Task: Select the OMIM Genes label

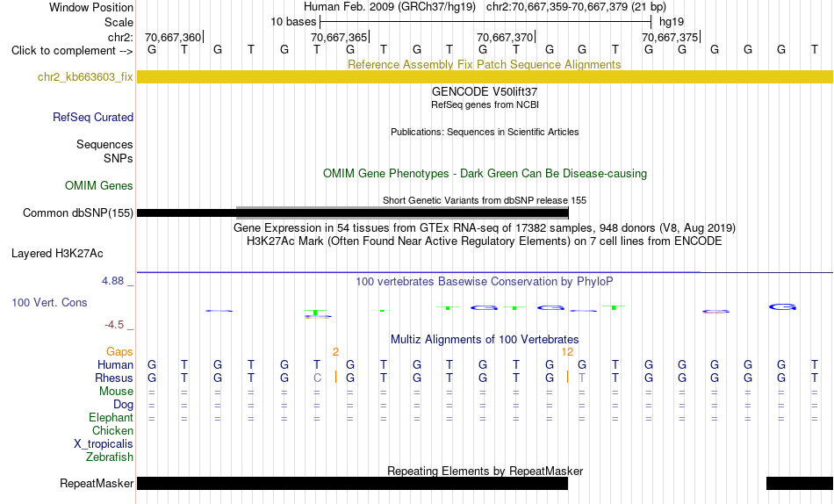Action: point(99,186)
